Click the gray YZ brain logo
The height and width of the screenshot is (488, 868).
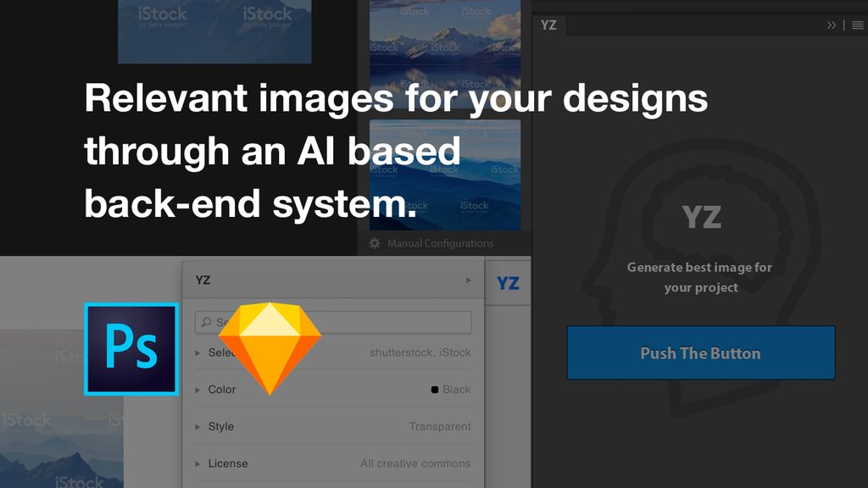point(701,216)
